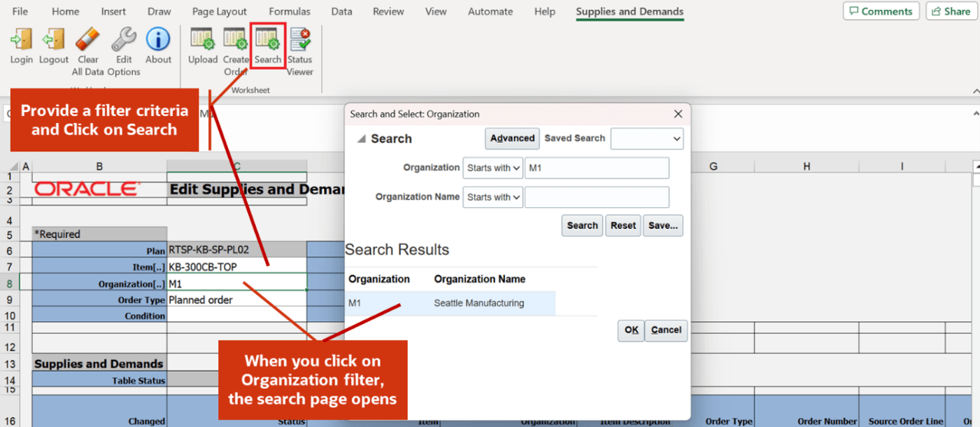
Task: Click the Organization Name input field
Action: pos(597,197)
